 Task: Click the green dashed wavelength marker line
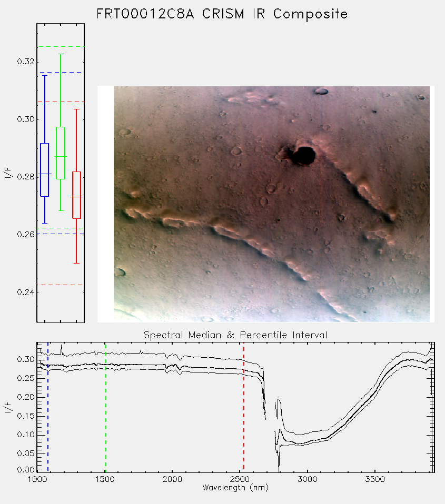click(106, 407)
